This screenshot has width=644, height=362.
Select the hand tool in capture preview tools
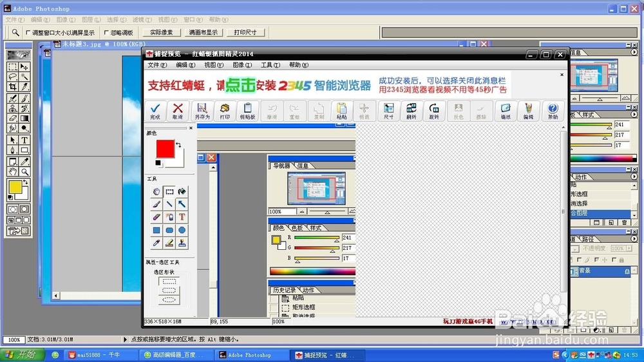tap(156, 191)
